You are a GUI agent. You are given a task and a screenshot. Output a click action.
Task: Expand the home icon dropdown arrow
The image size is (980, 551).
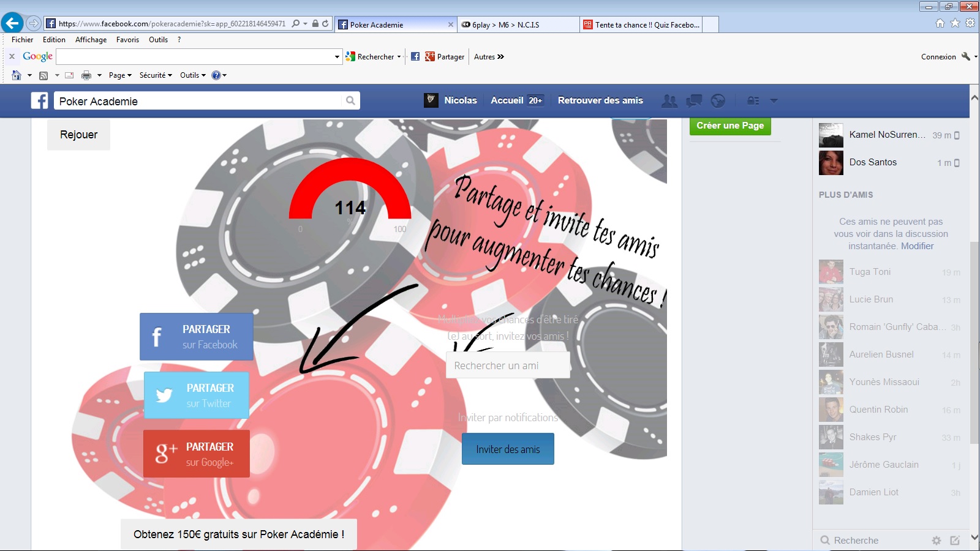(29, 75)
